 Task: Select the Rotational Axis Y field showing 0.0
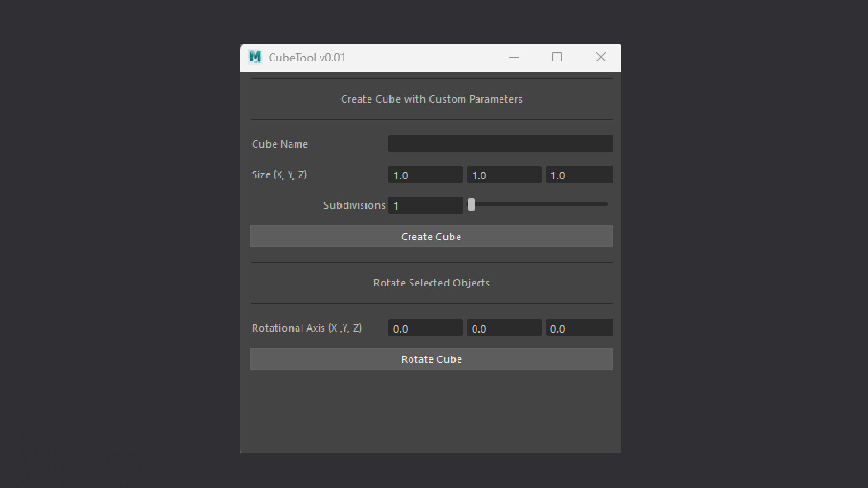coord(504,328)
